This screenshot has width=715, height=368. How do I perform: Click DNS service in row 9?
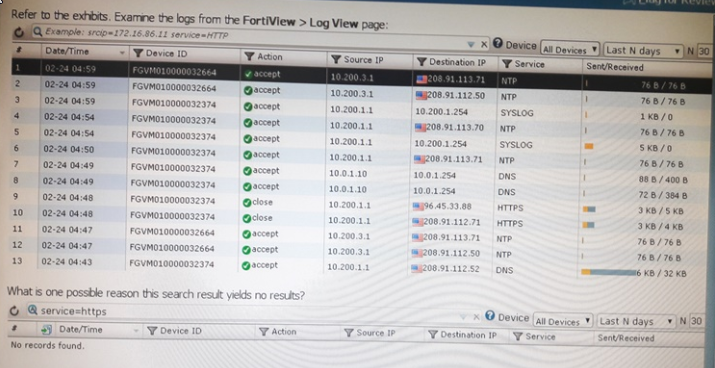[x=506, y=192]
